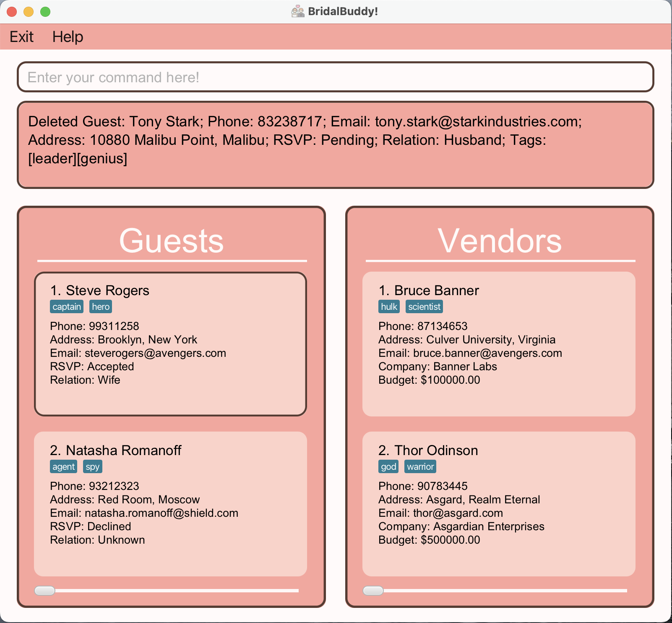Click 'Company: Asgardian Enterprises' text
Image resolution: width=672 pixels, height=623 pixels.
click(461, 526)
